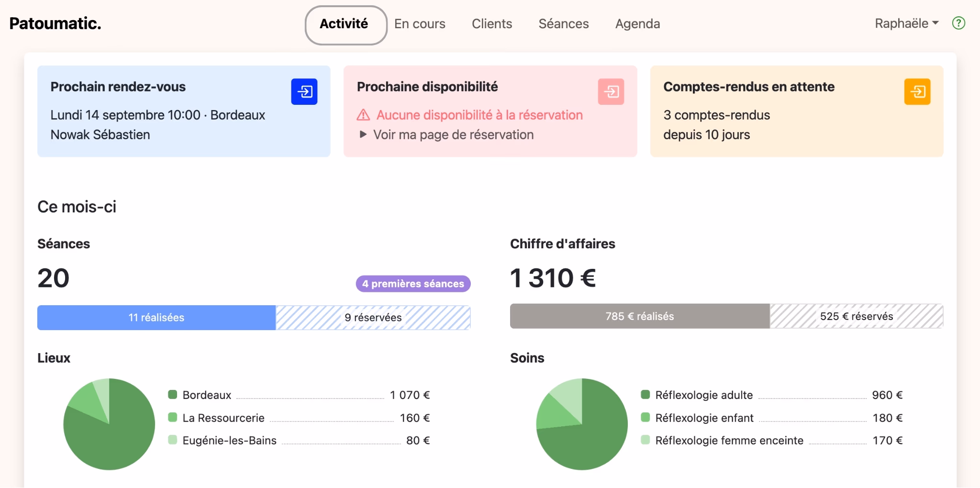Switch to the En cours tab
Viewport: 980px width, 488px height.
(x=420, y=23)
